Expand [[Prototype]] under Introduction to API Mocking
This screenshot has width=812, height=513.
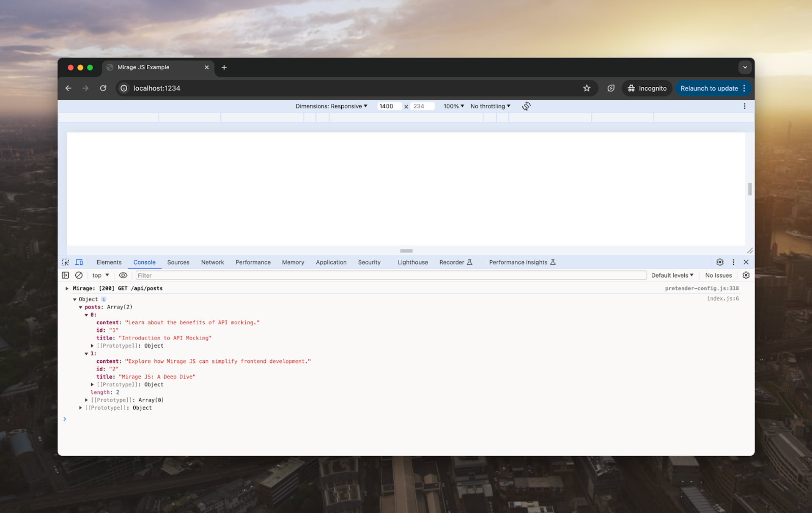coord(92,346)
